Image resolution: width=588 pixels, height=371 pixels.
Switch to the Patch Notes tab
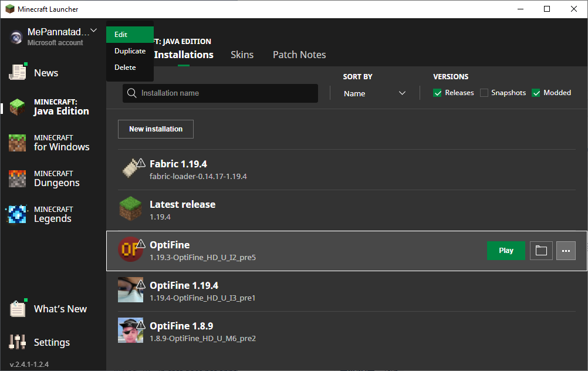(x=299, y=55)
